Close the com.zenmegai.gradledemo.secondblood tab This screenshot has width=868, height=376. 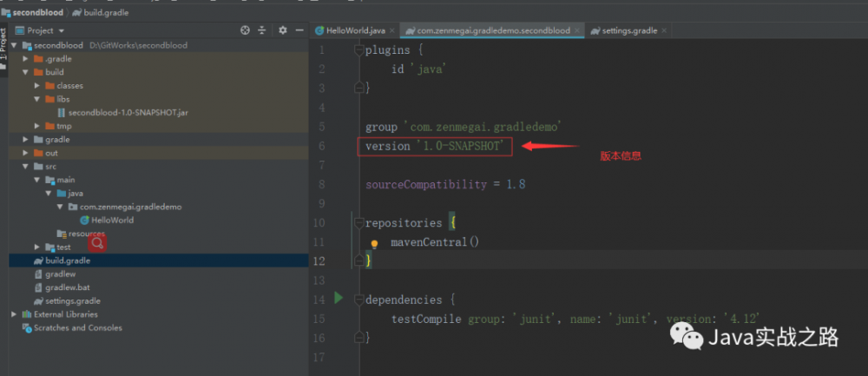coord(577,31)
